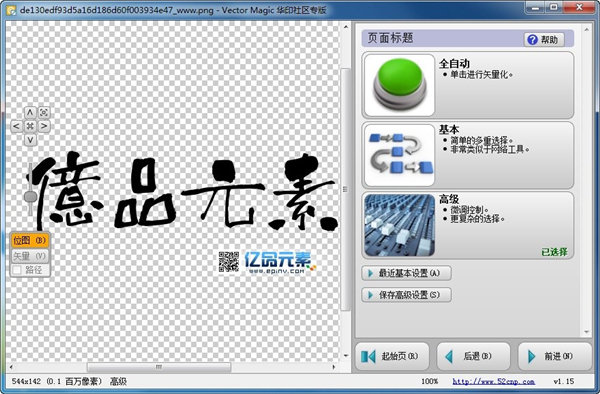Click the right panel scroll up arrow
Screen dimensions: 600x394
coord(587,29)
